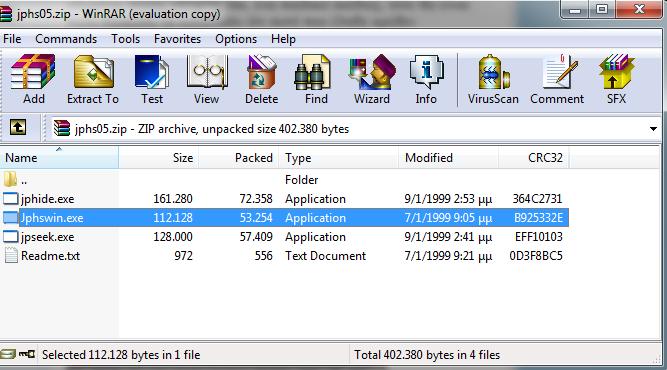
Task: Click the Find binoculars icon
Action: pyautogui.click(x=313, y=71)
